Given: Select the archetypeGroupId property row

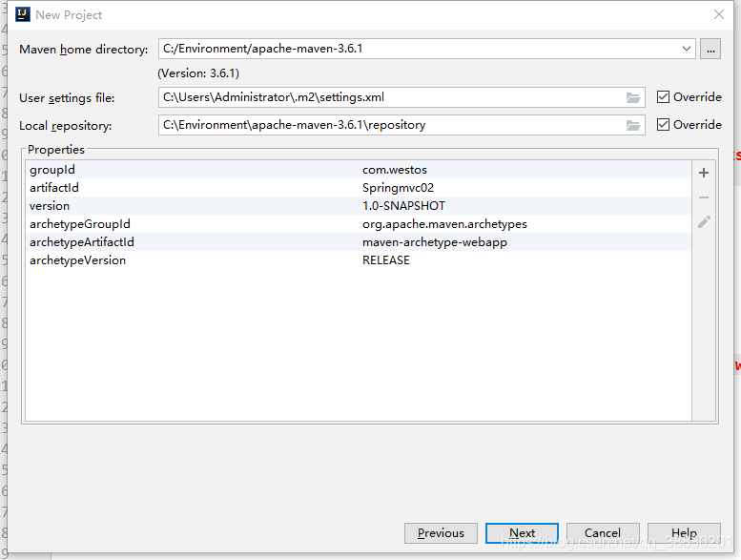Looking at the screenshot, I should 359,224.
